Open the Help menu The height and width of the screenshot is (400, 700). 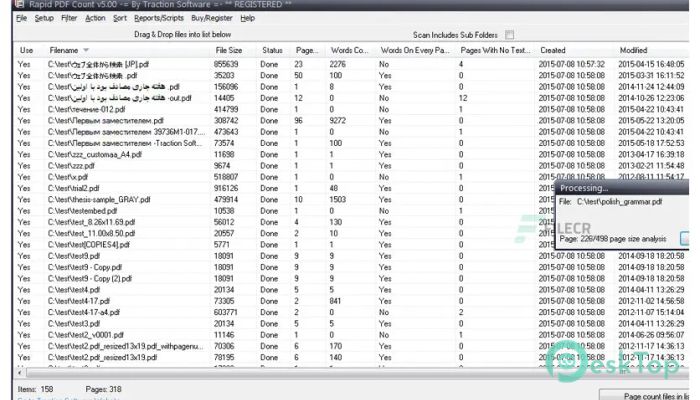click(x=247, y=18)
